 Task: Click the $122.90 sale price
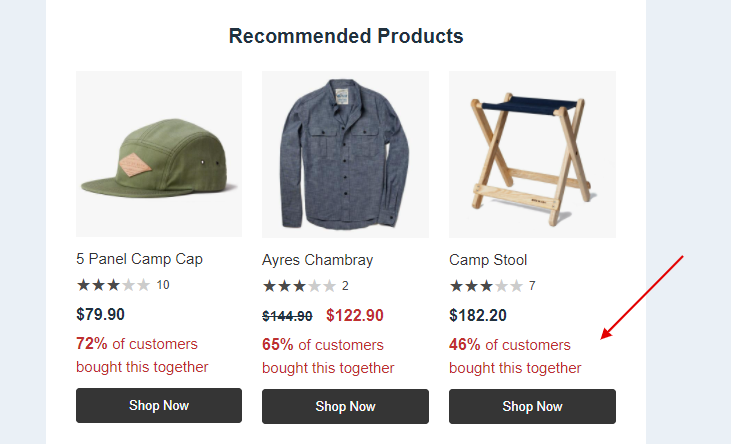tap(355, 315)
